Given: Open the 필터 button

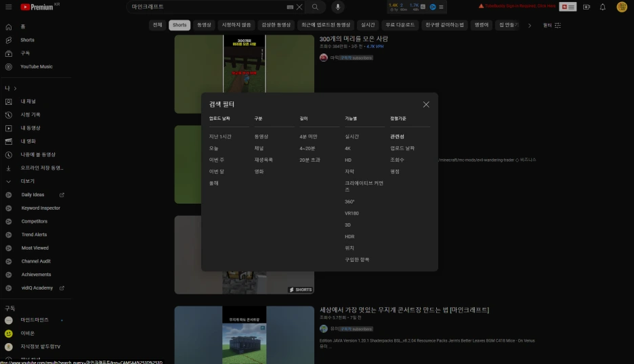Looking at the screenshot, I should pyautogui.click(x=552, y=25).
